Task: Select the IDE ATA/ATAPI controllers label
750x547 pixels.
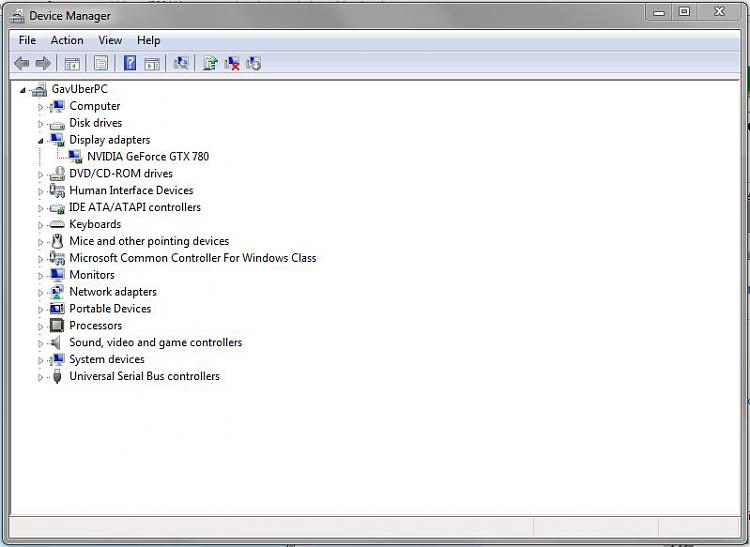Action: coord(135,207)
